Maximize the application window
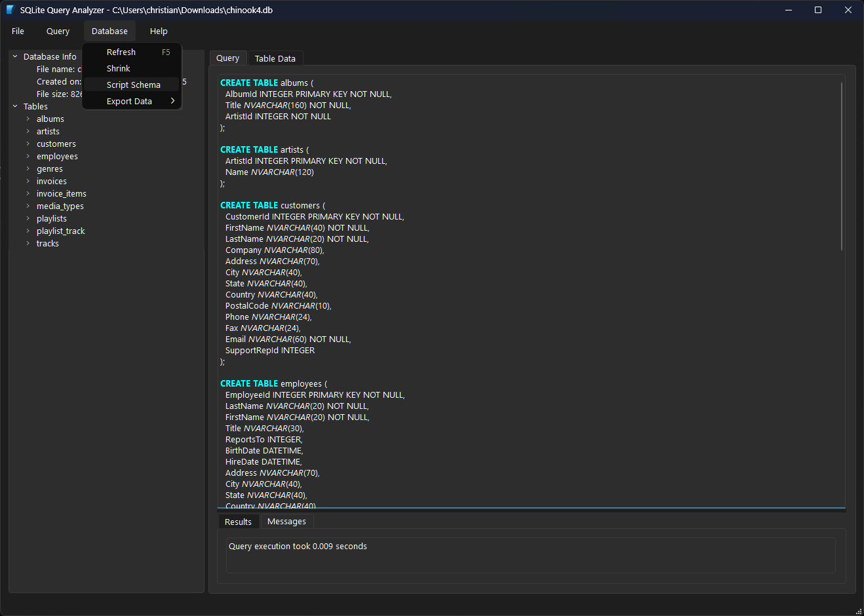 [x=818, y=10]
